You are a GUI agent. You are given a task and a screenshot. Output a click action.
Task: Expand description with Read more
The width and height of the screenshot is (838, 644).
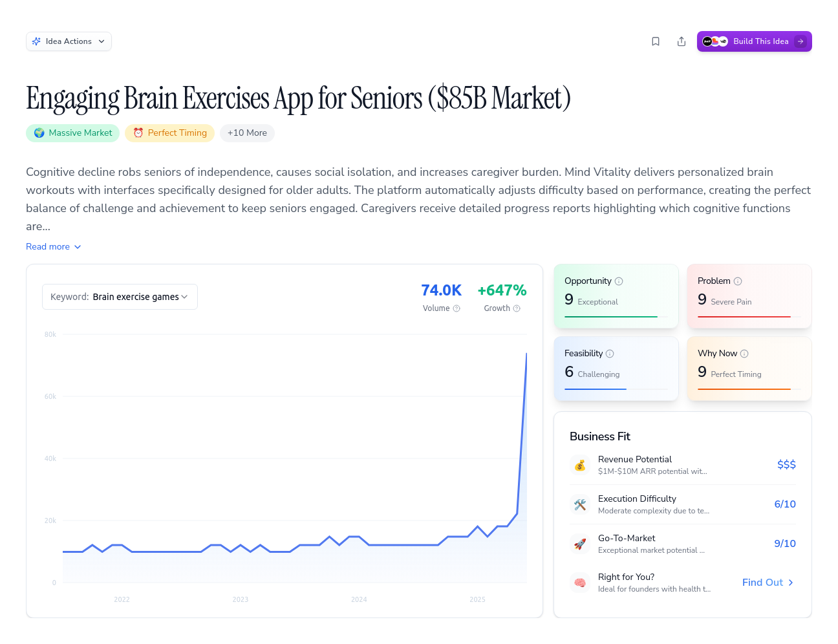click(54, 247)
